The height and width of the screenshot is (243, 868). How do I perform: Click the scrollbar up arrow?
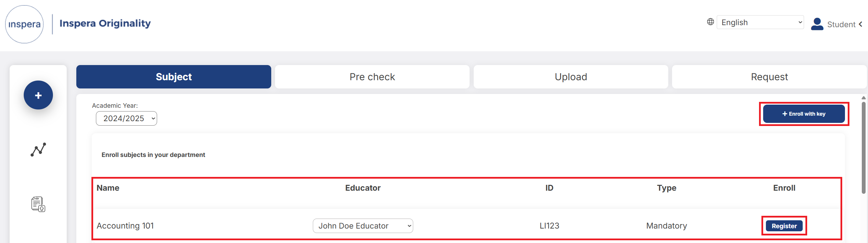864,98
